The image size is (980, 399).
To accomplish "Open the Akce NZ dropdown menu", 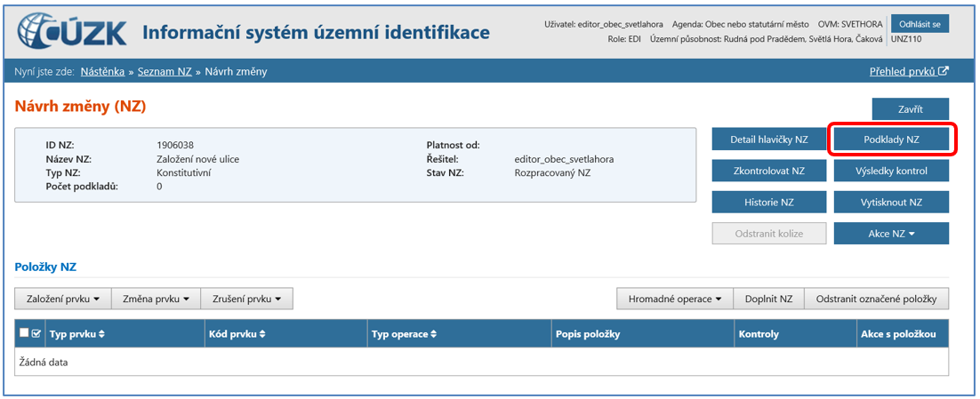I will 891,233.
